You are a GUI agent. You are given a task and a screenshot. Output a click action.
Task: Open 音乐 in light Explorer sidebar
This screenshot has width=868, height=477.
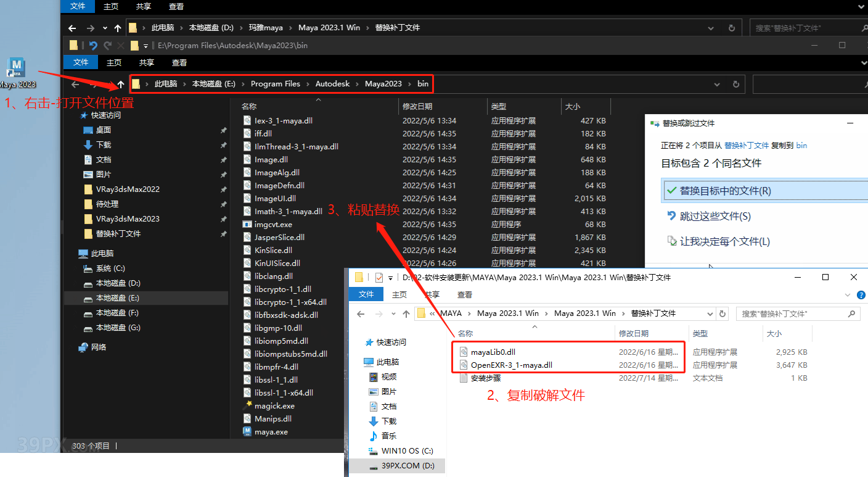(x=389, y=436)
